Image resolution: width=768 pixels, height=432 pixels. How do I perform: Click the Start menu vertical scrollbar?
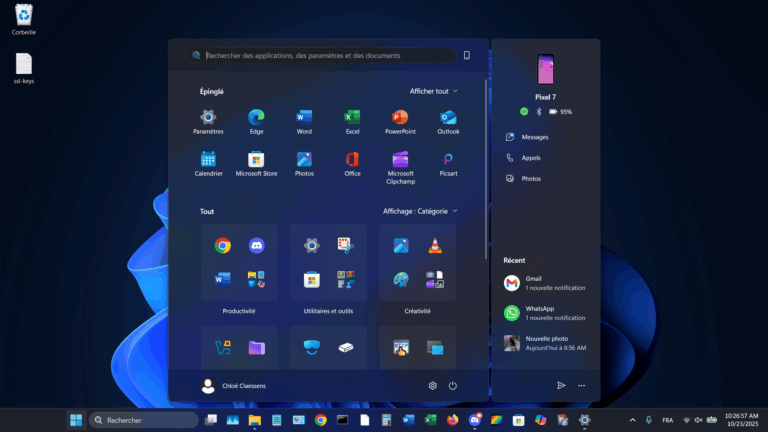[x=486, y=169]
